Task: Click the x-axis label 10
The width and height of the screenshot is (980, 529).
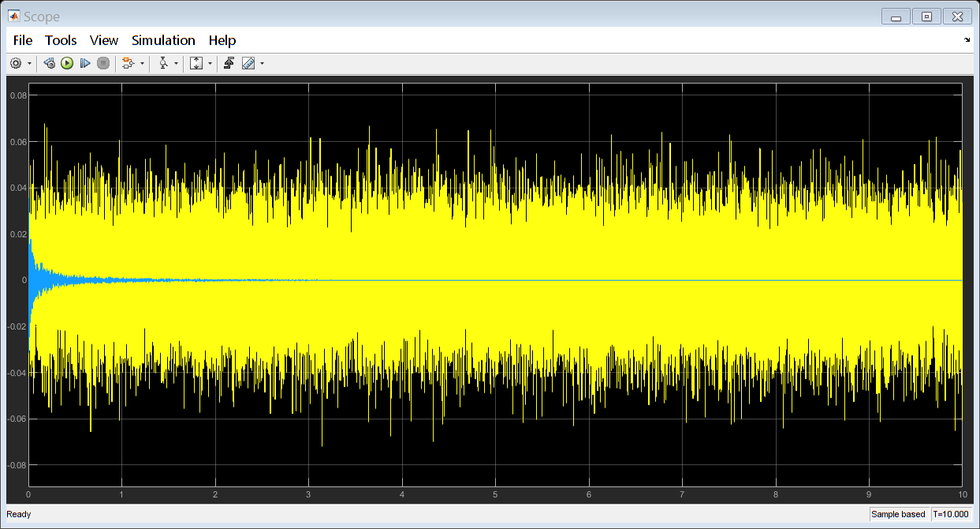Action: pyautogui.click(x=961, y=494)
